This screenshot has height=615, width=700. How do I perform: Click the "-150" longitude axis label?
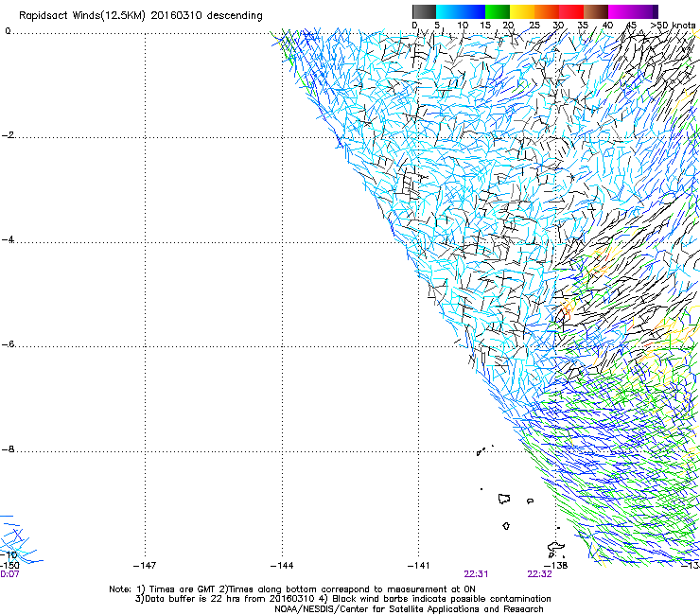(x=9, y=566)
